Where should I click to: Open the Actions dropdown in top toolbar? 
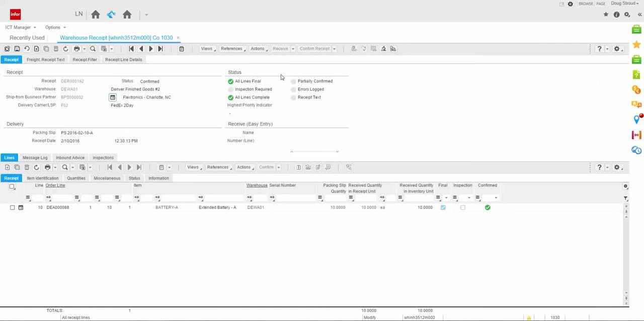[259, 49]
